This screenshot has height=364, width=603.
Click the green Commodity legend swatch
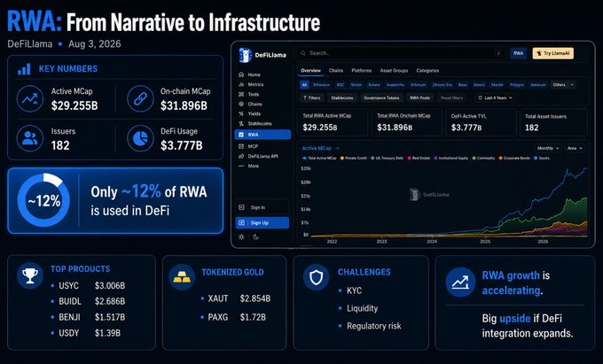pos(474,159)
